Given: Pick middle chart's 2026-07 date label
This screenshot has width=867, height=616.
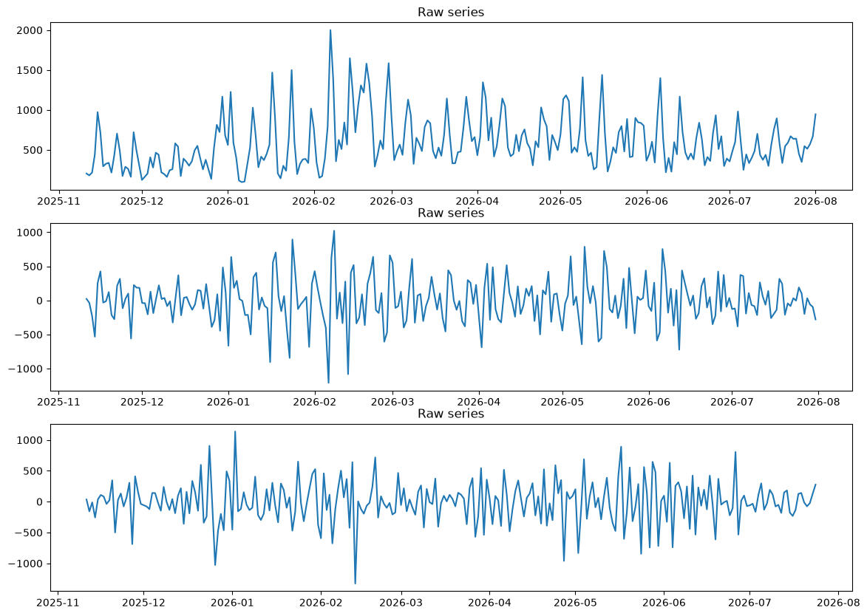Looking at the screenshot, I should pyautogui.click(x=732, y=402).
